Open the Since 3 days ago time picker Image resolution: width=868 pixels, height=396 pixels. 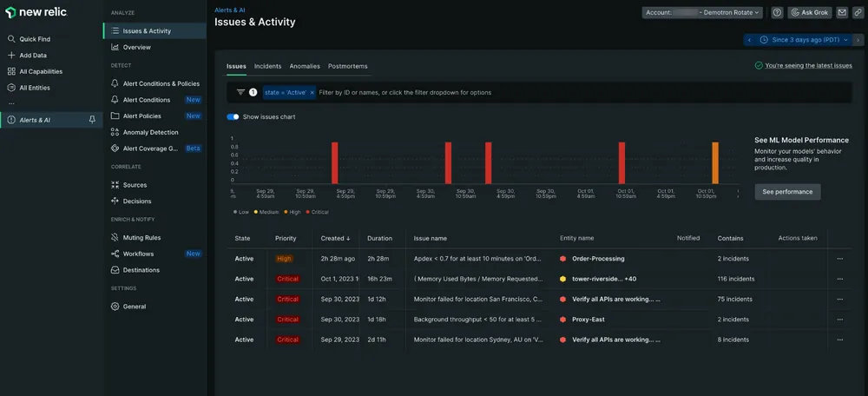[804, 40]
